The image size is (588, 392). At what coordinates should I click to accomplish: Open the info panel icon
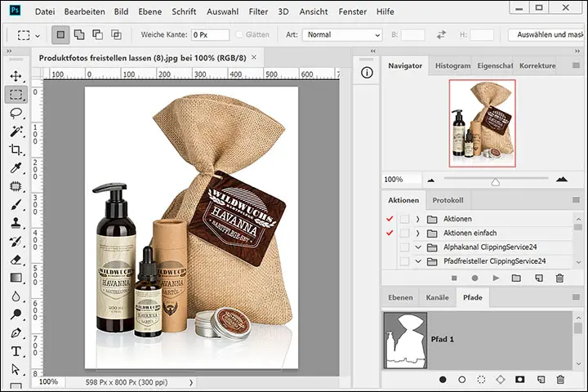(x=367, y=73)
